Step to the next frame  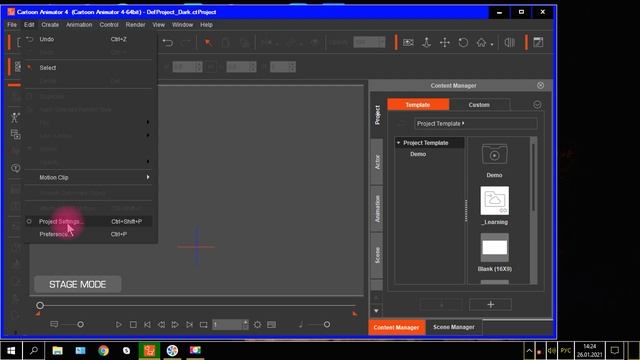point(175,324)
